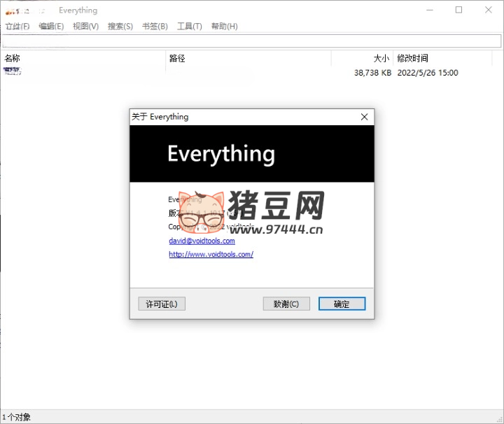Select the 2022/5/26 15:00 date cell
Image resolution: width=504 pixels, height=424 pixels.
[x=428, y=73]
